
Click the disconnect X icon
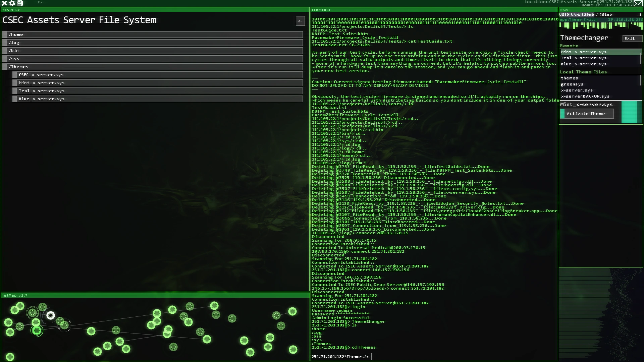pos(4,3)
